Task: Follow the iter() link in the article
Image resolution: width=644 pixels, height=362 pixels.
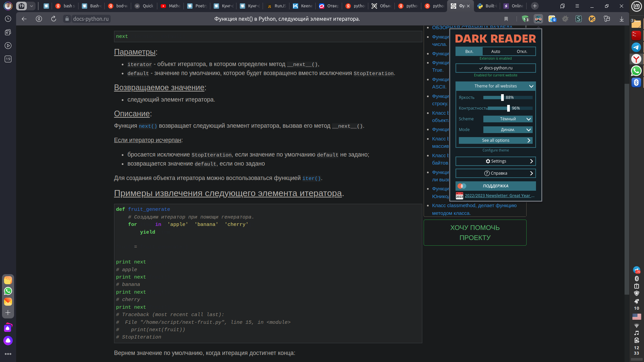Action: click(x=311, y=178)
